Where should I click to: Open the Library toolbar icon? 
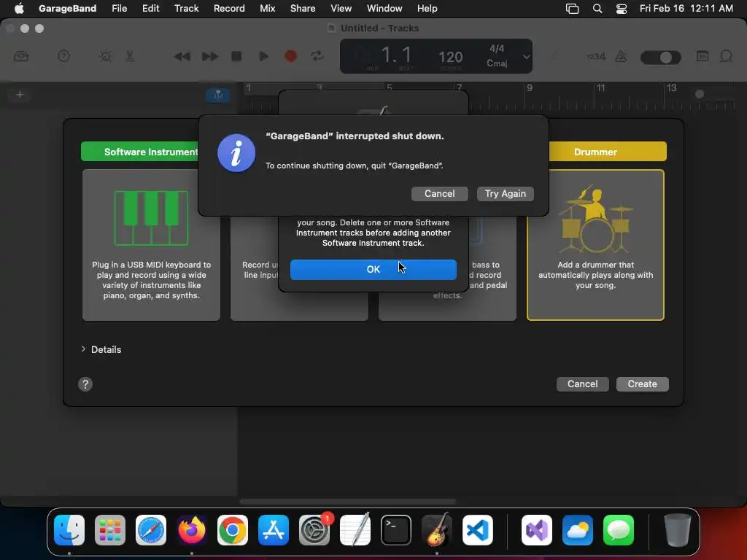click(x=21, y=56)
